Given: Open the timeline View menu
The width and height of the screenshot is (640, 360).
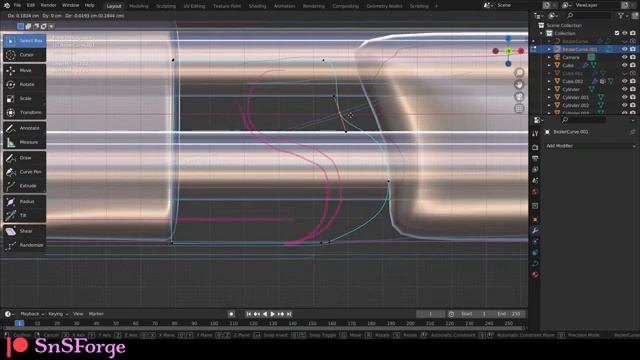Looking at the screenshot, I should (x=78, y=314).
